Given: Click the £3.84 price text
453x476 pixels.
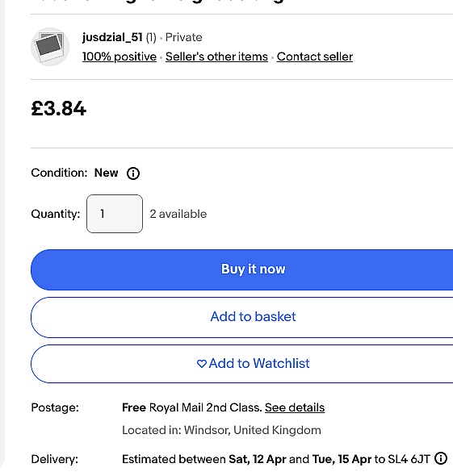Looking at the screenshot, I should pyautogui.click(x=59, y=109).
